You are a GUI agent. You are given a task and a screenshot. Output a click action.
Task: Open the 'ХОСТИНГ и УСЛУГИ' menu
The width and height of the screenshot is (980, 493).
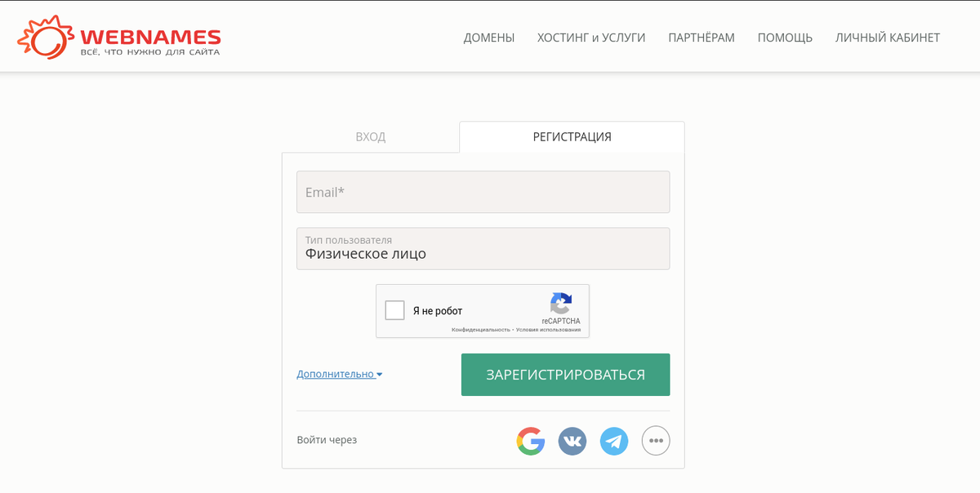point(590,38)
